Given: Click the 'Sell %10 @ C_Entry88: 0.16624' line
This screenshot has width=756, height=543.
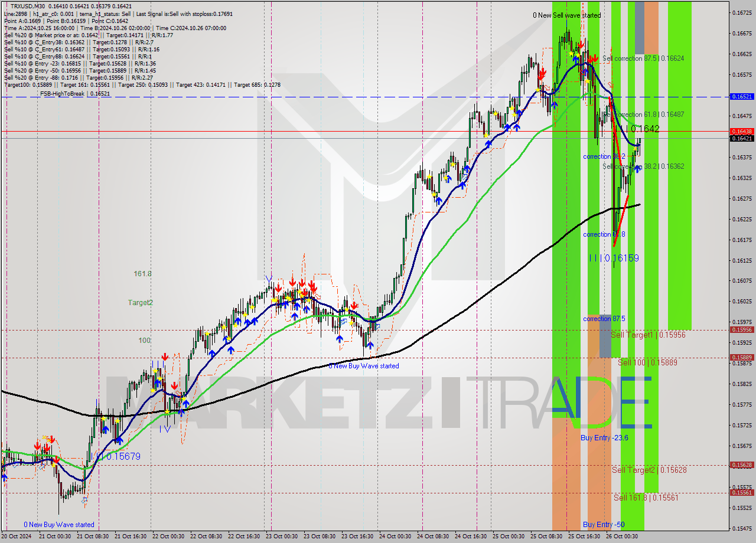Looking at the screenshot, I should pyautogui.click(x=79, y=56).
